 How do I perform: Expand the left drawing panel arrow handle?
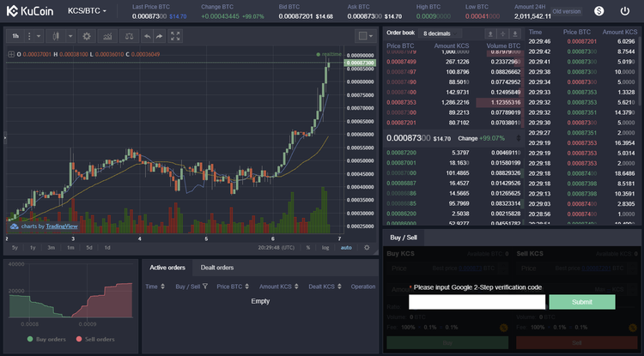point(5,138)
